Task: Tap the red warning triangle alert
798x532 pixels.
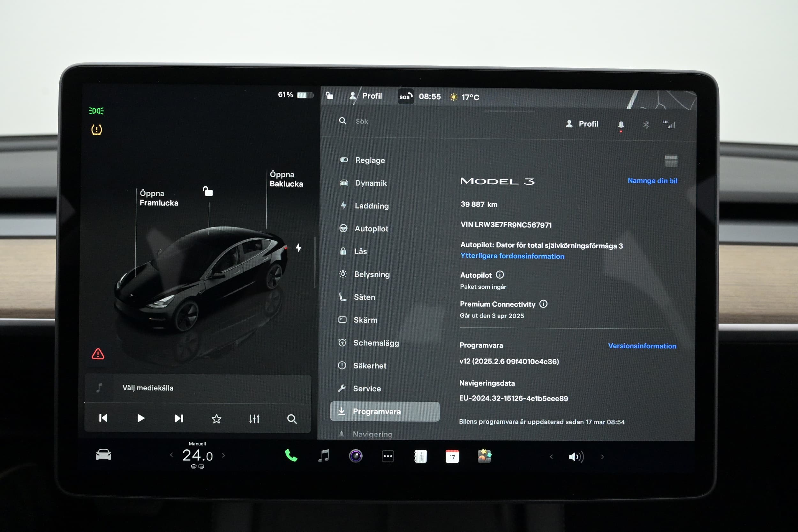Action: coord(98,354)
